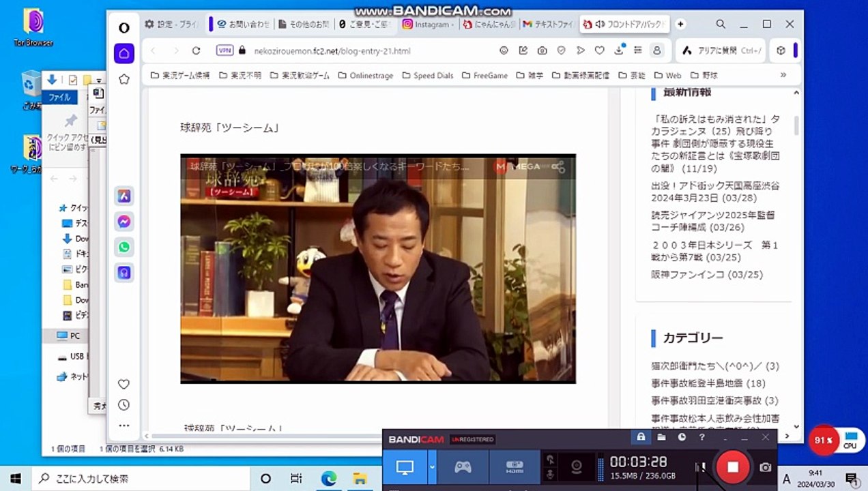Open 猫次郎衛門たち category link
Viewport: 868px width, 491px height.
[715, 366]
